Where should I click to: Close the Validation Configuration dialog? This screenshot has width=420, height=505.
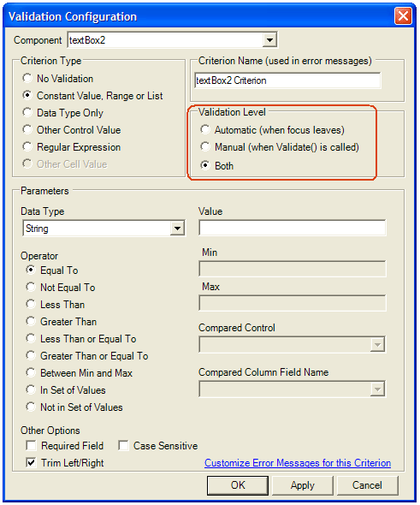[x=403, y=15]
